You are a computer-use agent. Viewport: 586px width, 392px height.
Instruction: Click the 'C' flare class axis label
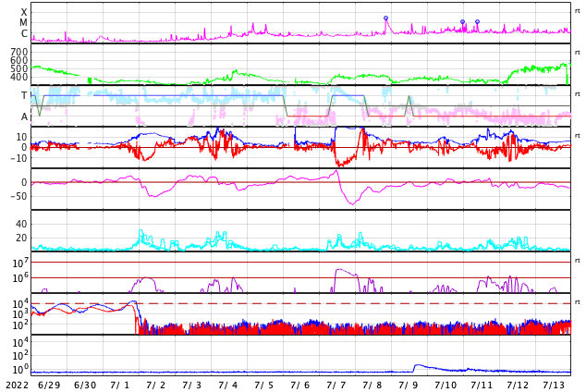point(24,33)
